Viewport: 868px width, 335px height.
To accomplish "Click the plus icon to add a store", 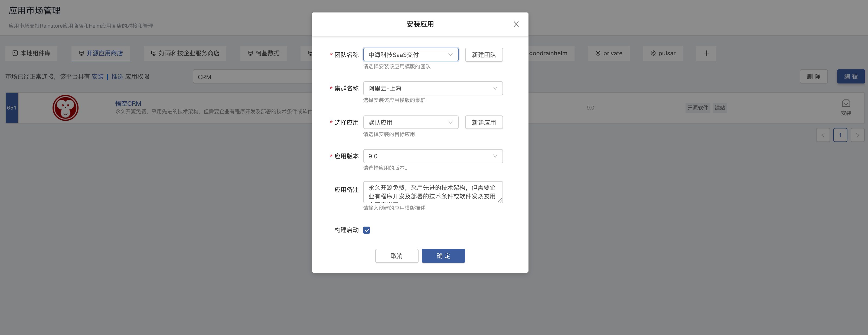I will pyautogui.click(x=706, y=53).
